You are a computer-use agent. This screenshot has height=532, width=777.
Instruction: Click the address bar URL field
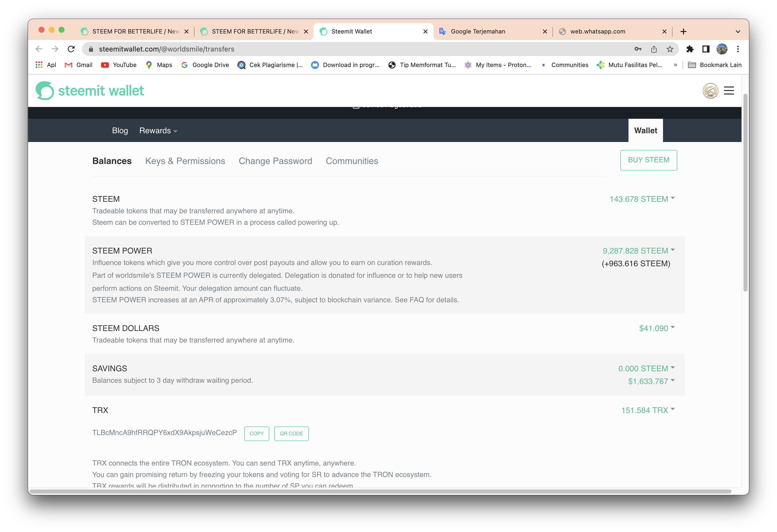tap(380, 49)
